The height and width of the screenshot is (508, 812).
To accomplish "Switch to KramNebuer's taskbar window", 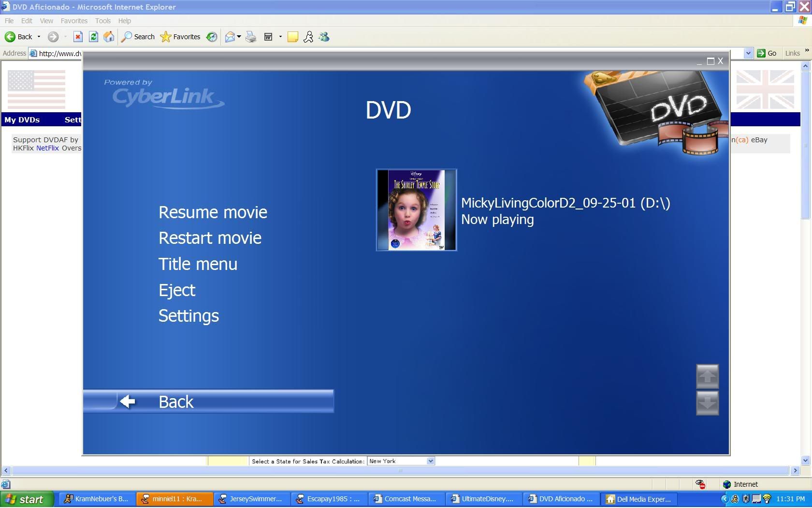I will [97, 499].
